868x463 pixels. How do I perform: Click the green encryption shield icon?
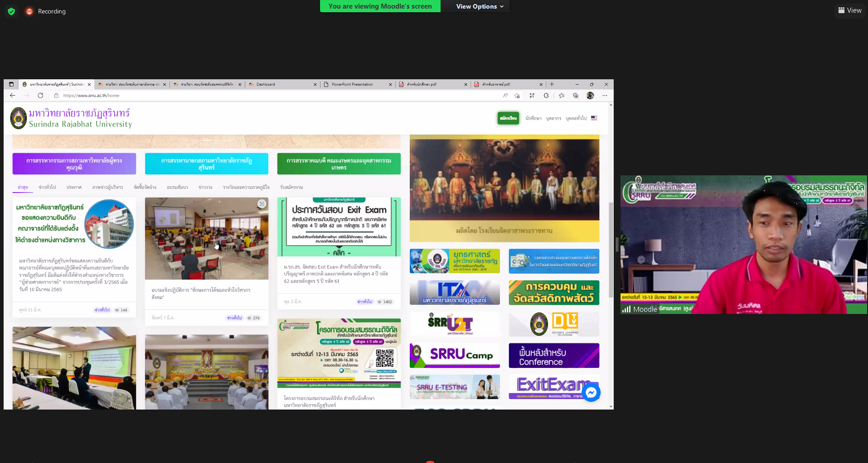(x=11, y=11)
